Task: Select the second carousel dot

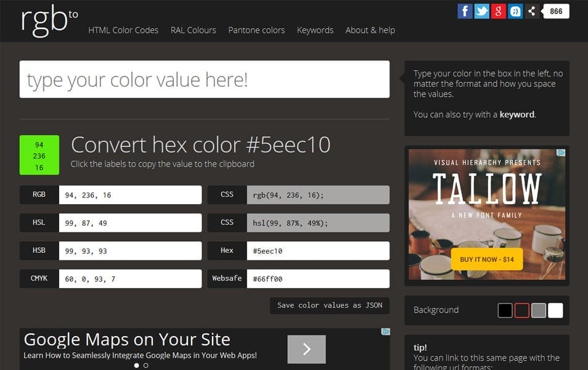Action: 145,365
